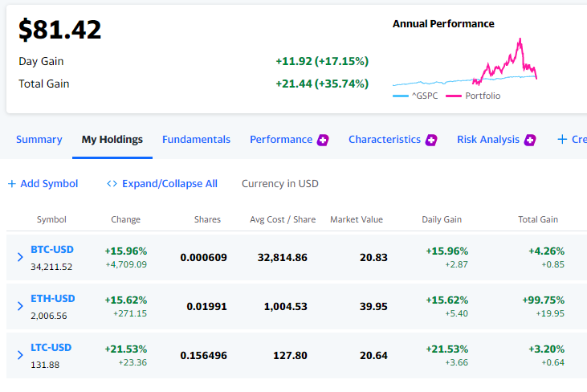Click the Total Gain column header
587x392 pixels.
538,219
